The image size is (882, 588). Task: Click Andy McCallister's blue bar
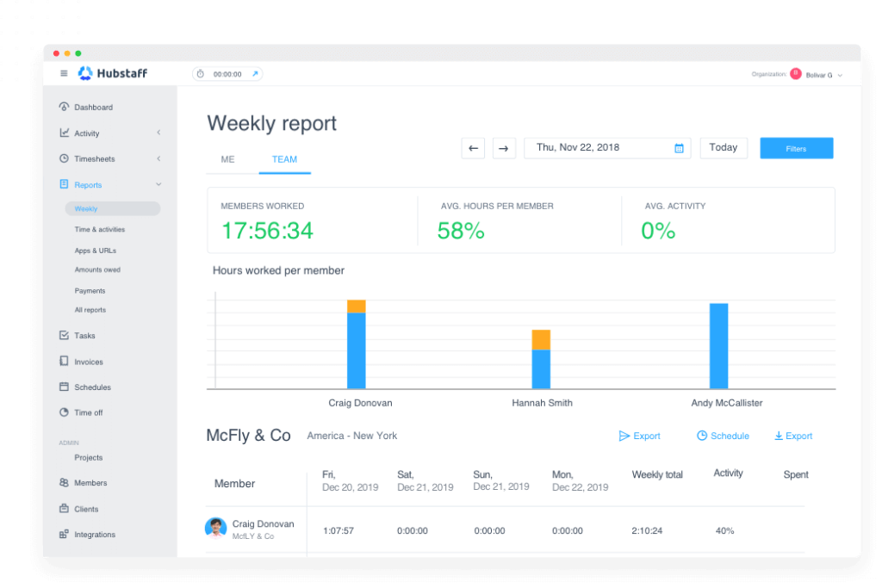(x=719, y=346)
